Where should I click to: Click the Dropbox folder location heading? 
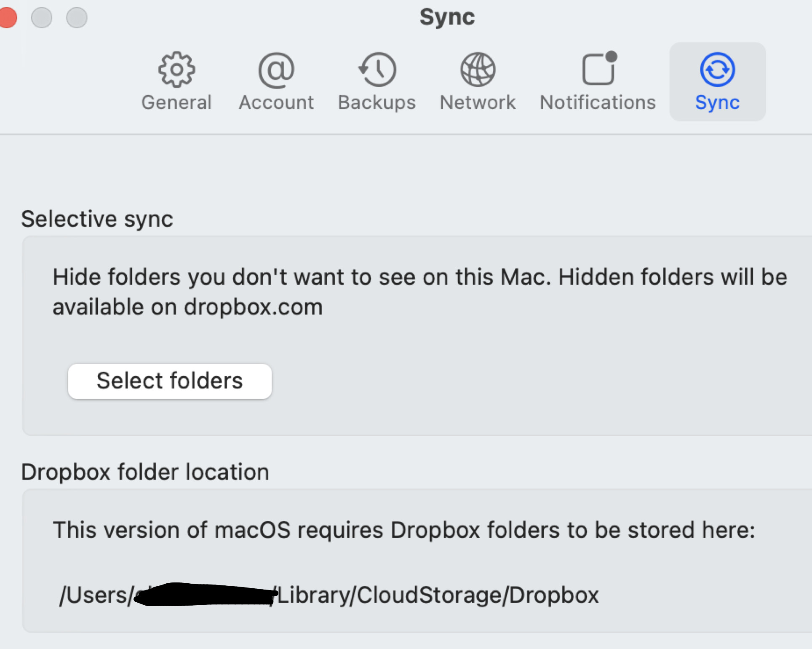tap(145, 472)
